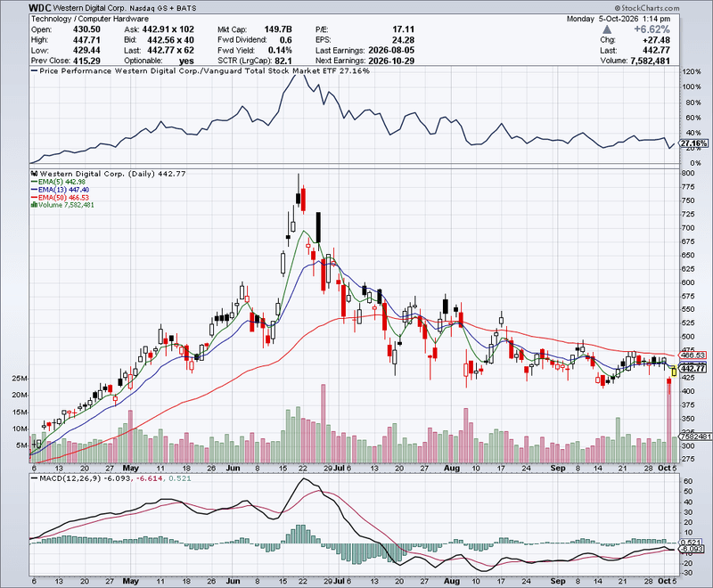
Task: Click the Bid quote 442.56 x 40
Action: 170,40
